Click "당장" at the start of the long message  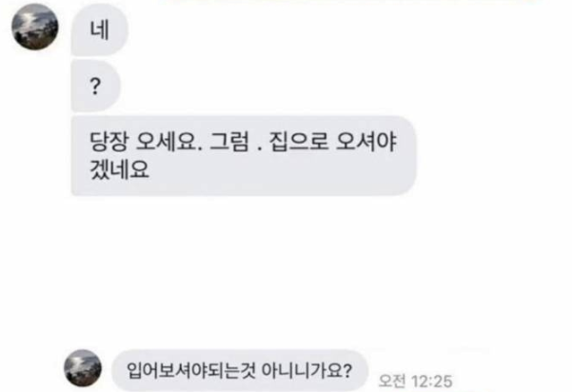109,141
